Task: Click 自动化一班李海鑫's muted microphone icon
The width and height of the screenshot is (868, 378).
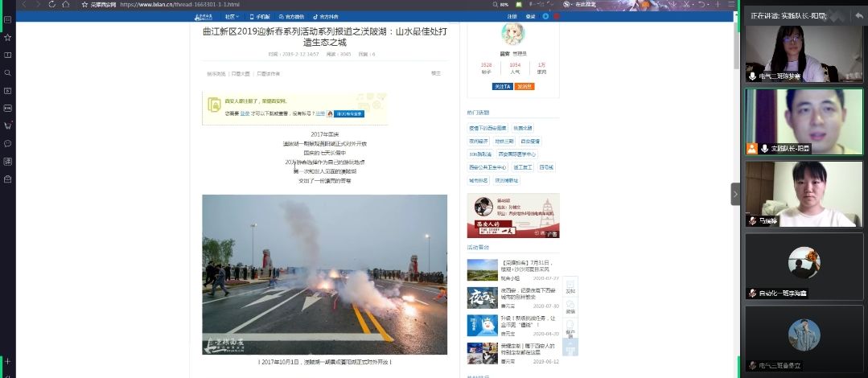Action: pyautogui.click(x=752, y=293)
